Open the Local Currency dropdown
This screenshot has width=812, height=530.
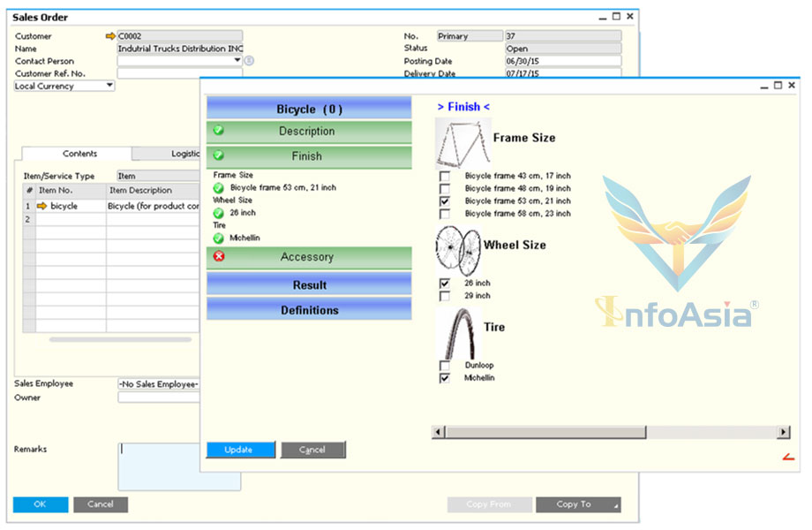pyautogui.click(x=109, y=86)
